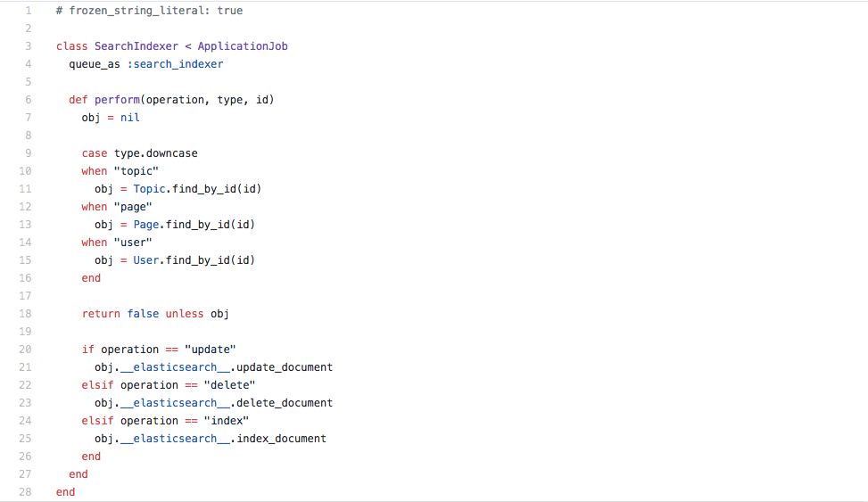Image resolution: width=868 pixels, height=502 pixels.
Task: Click the nil keyword on line 7
Action: coord(130,118)
